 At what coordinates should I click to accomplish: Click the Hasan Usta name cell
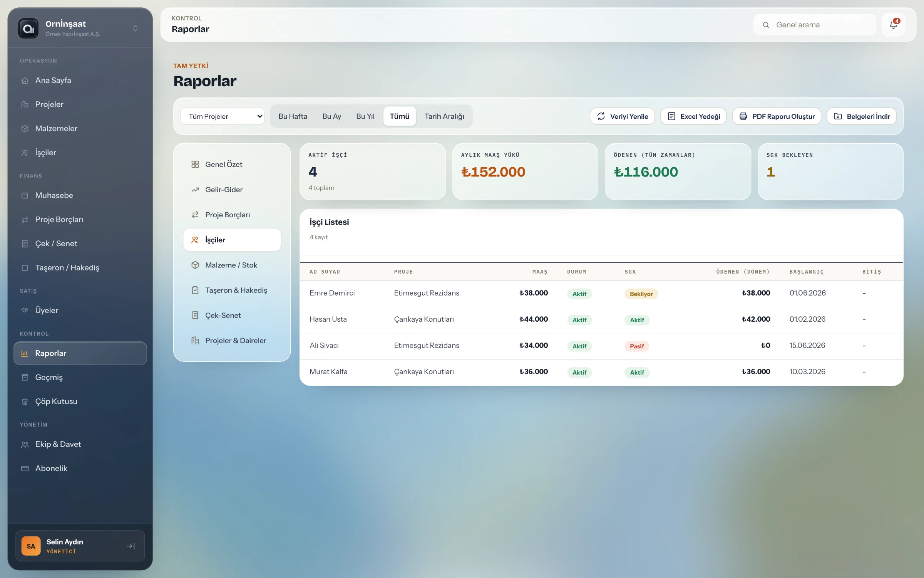[x=328, y=319]
